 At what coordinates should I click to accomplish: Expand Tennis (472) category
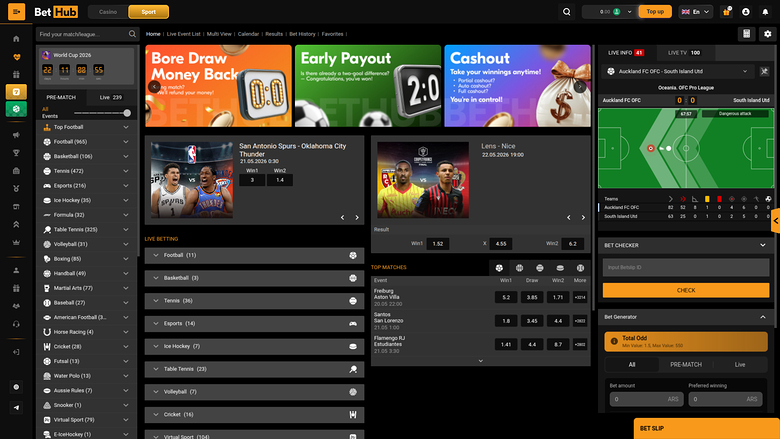click(86, 171)
